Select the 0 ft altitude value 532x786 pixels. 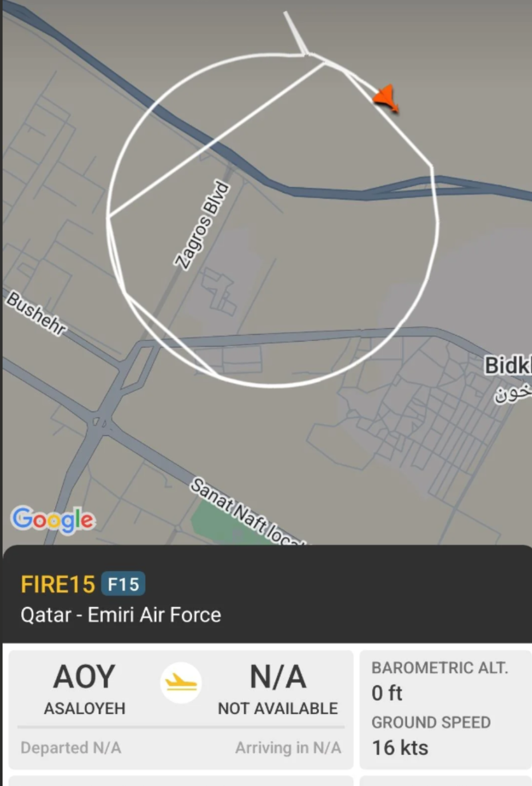pos(387,693)
